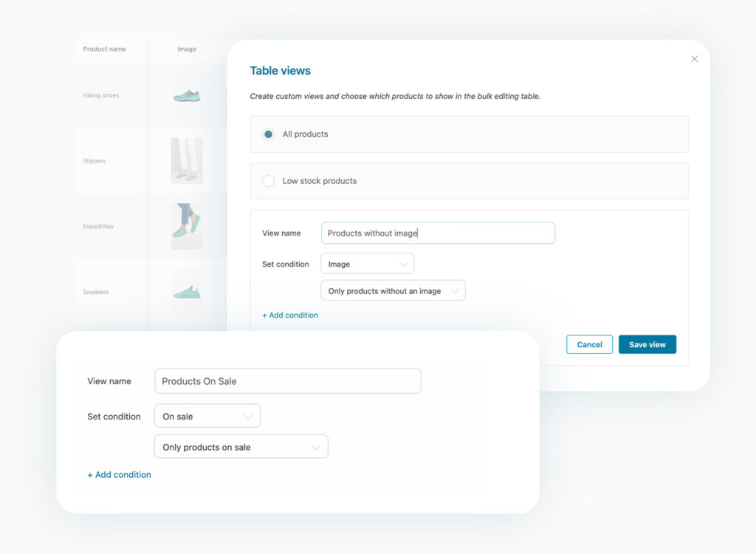This screenshot has height=554, width=756.
Task: Click the Hiking shoes product thumbnail
Action: click(x=186, y=96)
